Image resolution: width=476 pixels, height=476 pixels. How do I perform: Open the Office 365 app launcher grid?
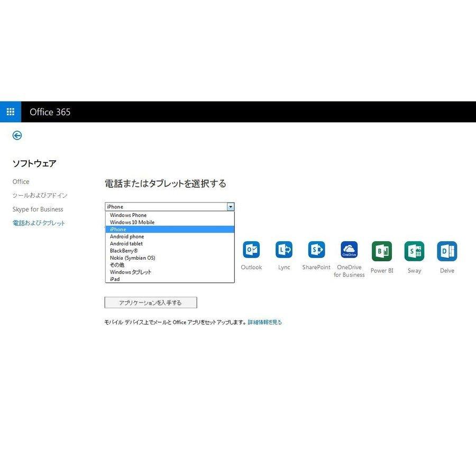pyautogui.click(x=11, y=112)
